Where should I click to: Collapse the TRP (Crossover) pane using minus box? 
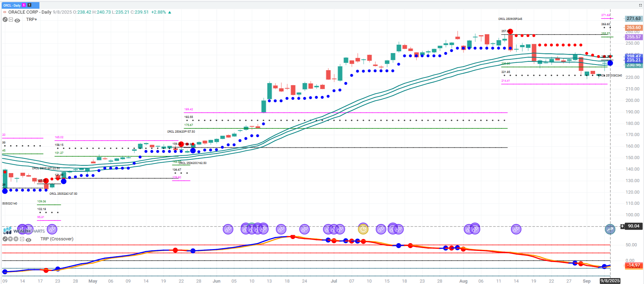(x=22, y=239)
